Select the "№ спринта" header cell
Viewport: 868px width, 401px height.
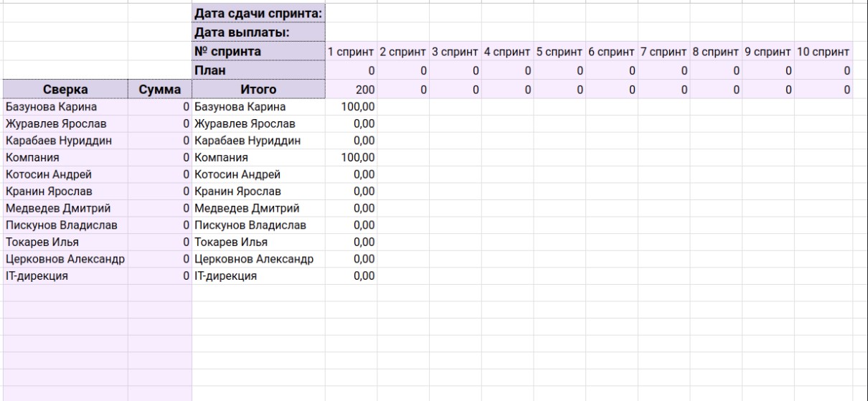(x=258, y=52)
